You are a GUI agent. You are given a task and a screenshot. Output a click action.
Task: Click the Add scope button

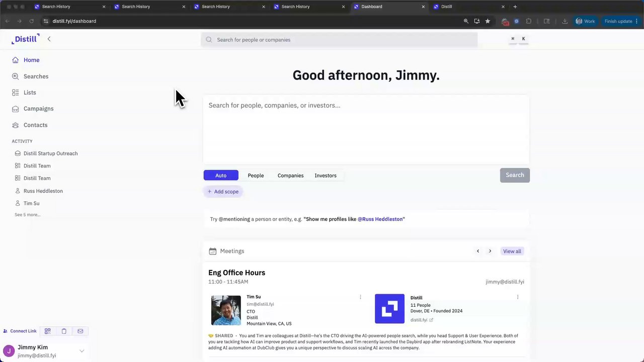coord(223,192)
